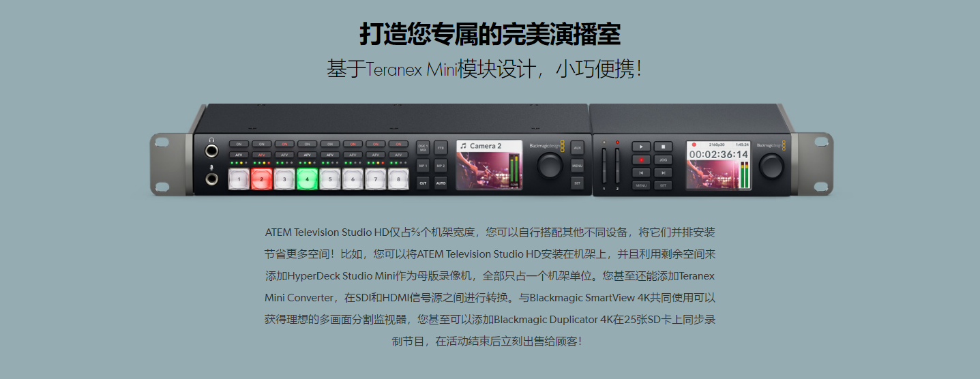Click the JOG button on the HyperDeck
Screen dimensions: 980x379
click(664, 160)
